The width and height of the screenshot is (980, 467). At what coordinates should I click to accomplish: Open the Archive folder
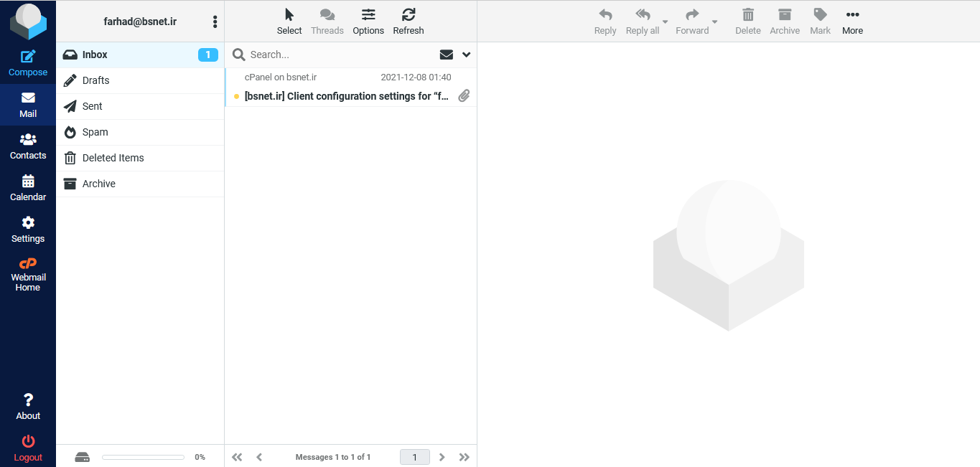pos(140,184)
